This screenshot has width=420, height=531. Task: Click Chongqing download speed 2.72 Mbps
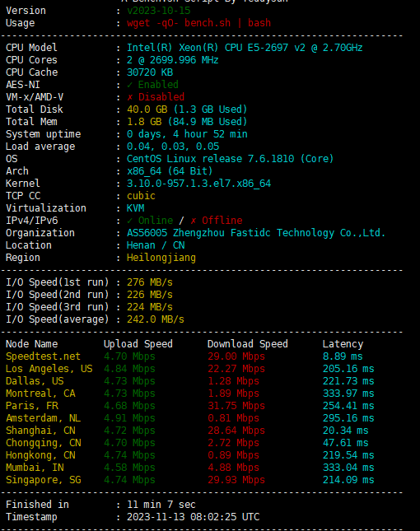click(x=233, y=443)
